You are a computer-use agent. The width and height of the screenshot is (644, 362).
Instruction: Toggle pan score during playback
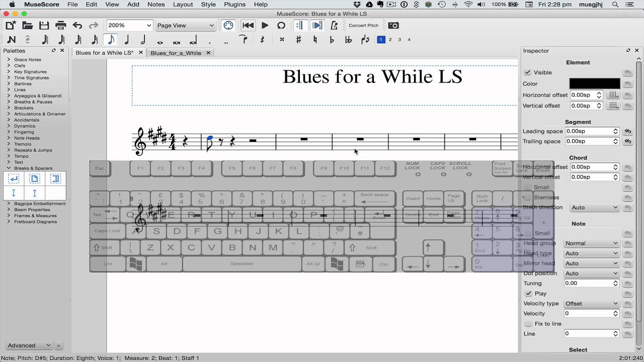pos(317,25)
